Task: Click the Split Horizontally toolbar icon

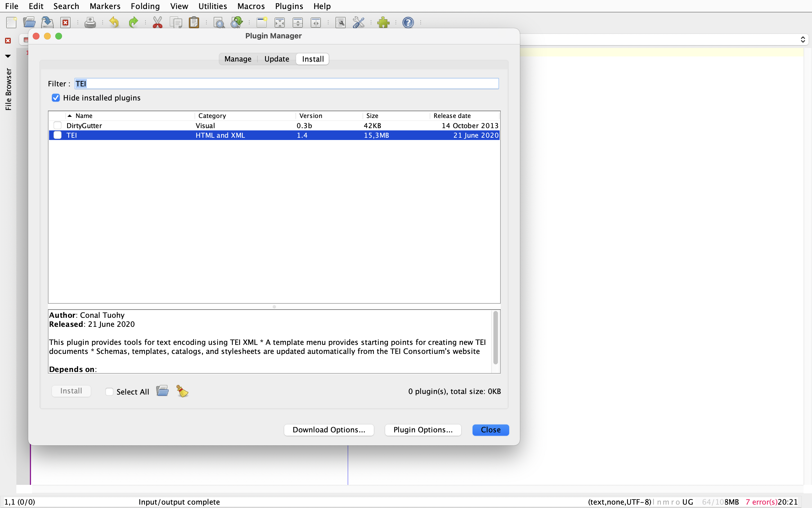Action: point(298,23)
